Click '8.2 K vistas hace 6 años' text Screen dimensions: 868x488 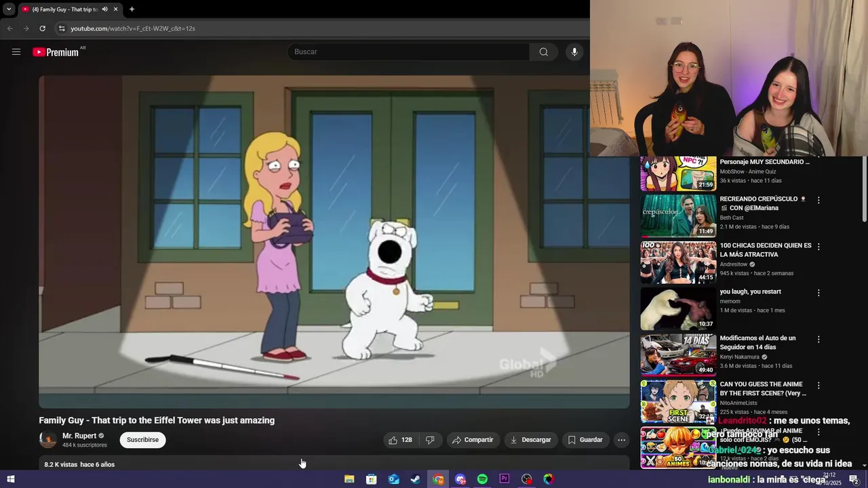click(79, 464)
